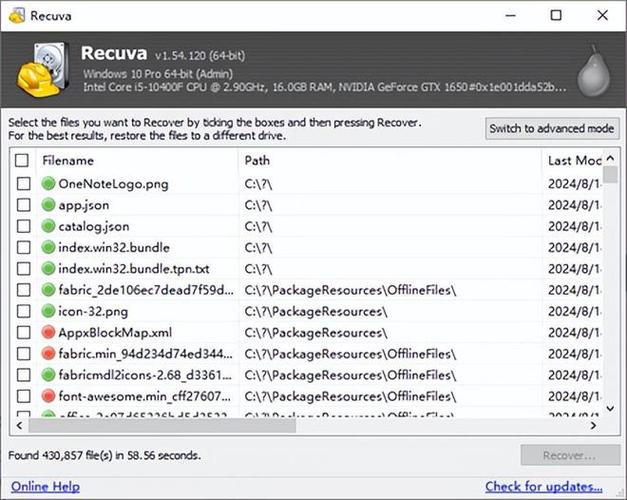Select the catalog.json filename
The height and width of the screenshot is (500, 627).
coord(94,226)
